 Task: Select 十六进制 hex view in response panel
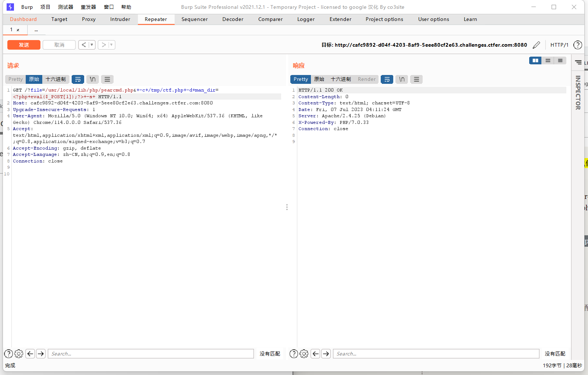click(x=341, y=79)
